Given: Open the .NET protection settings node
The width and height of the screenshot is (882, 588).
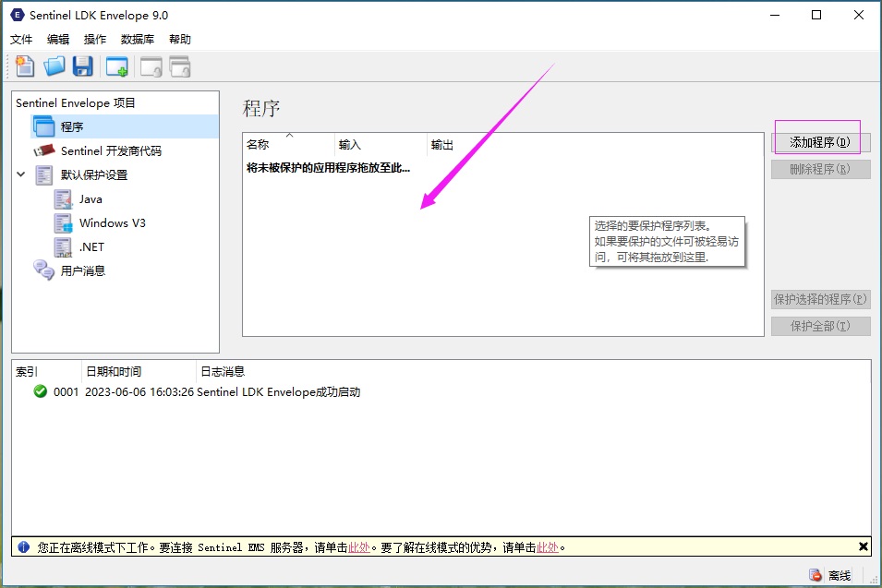Looking at the screenshot, I should pos(91,246).
